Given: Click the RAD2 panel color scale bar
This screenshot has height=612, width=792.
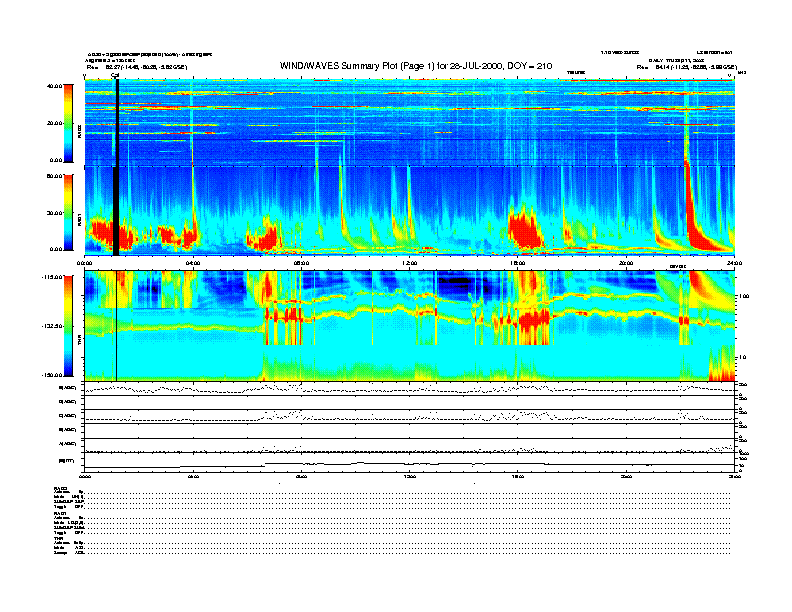Looking at the screenshot, I should click(x=68, y=123).
